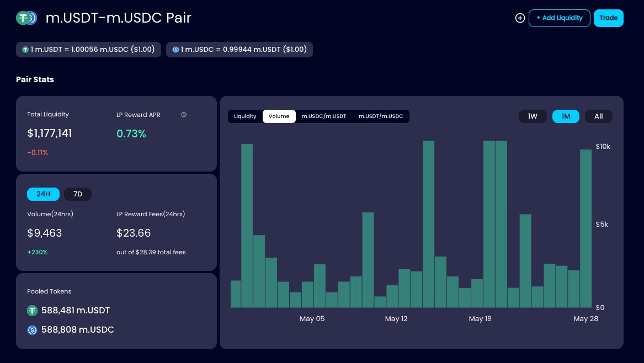Click the m.USDC icon in Pooled Tokens
This screenshot has height=363, width=644.
(32, 330)
